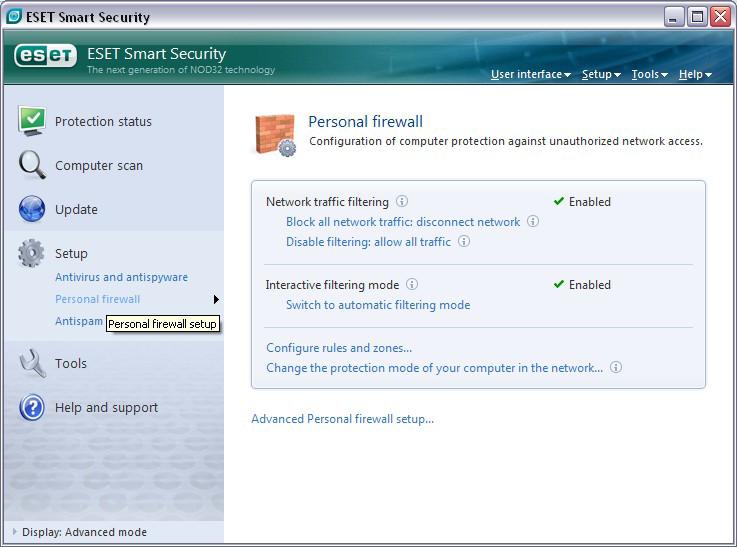Click Block all network traffic: disconnect network
Screen dimensions: 737x547
point(403,221)
